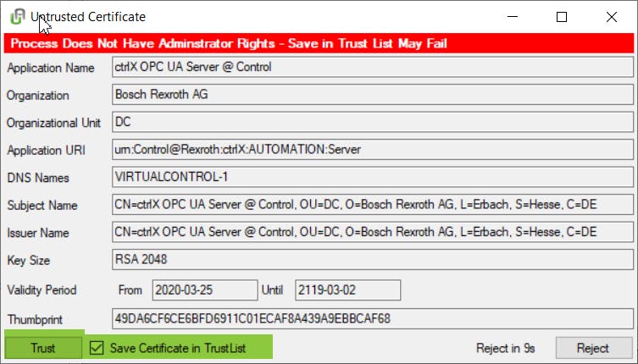Click the 'Organization' label
The height and width of the screenshot is (364, 638).
point(38,95)
